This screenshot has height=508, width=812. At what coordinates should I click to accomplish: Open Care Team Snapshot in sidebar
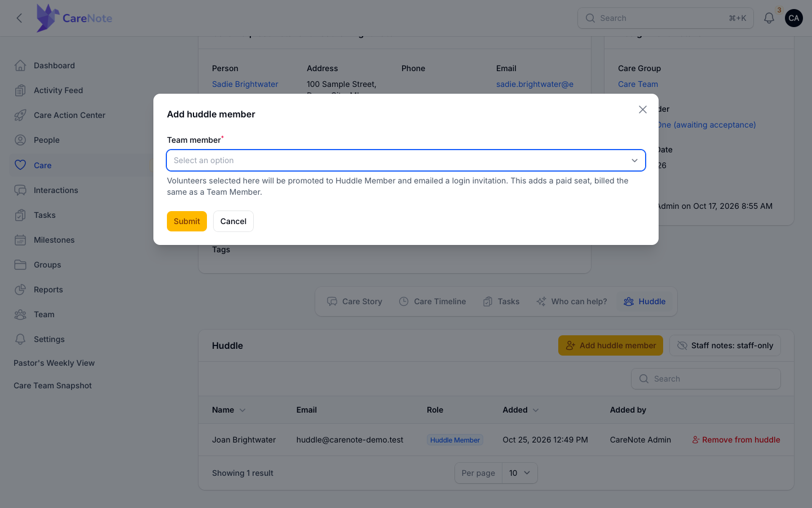click(52, 386)
